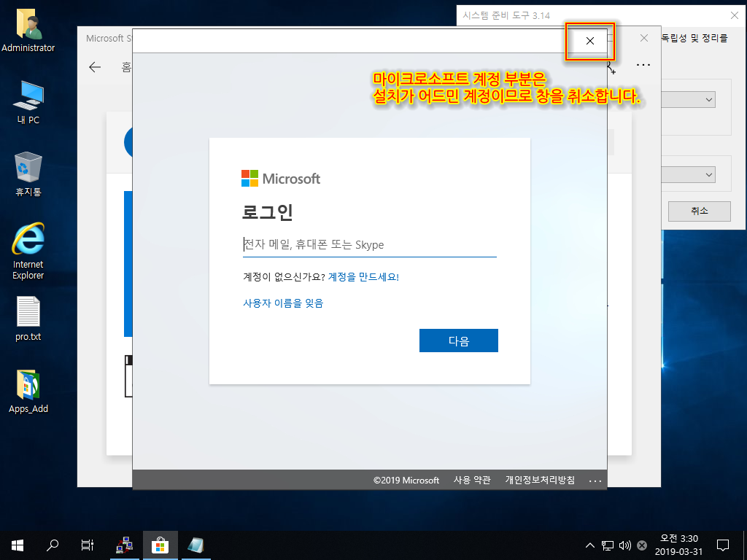
Task: Switch to the network tool taskbar app
Action: coord(125,545)
